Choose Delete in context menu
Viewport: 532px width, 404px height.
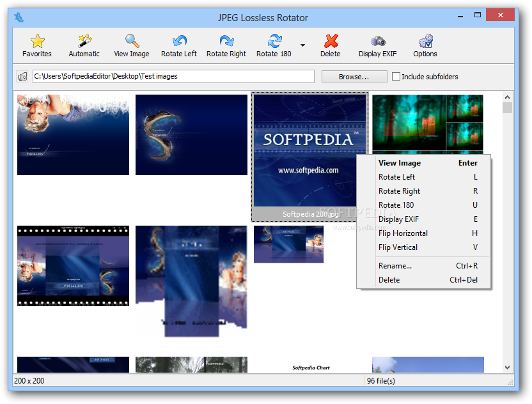[423, 280]
